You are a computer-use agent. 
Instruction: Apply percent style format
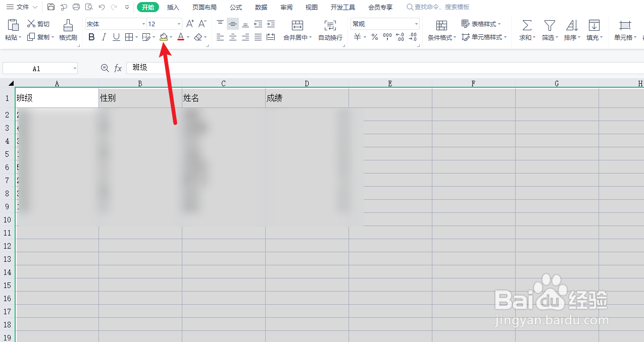tap(375, 37)
